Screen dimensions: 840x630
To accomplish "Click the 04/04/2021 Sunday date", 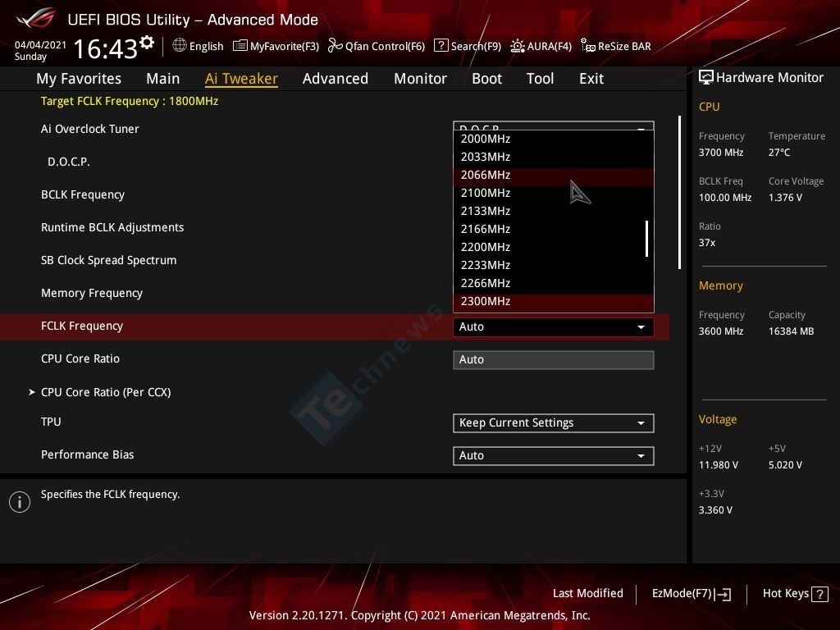I will pos(40,50).
